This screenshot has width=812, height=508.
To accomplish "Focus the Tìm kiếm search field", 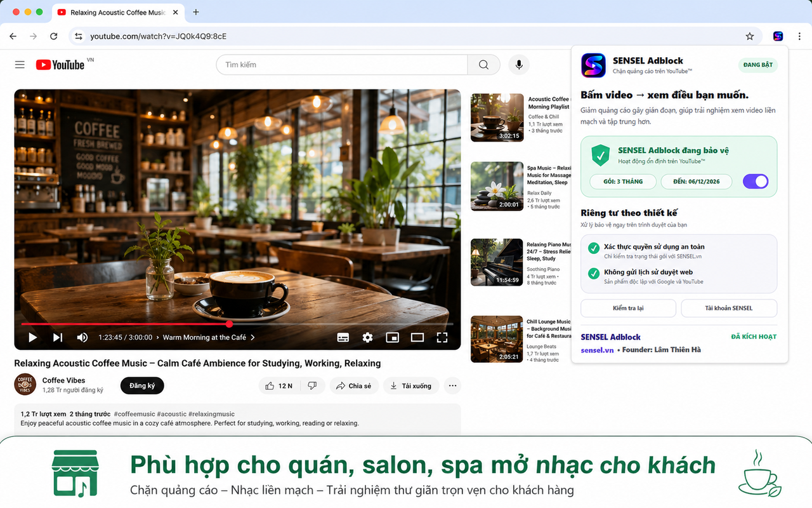I will 342,65.
